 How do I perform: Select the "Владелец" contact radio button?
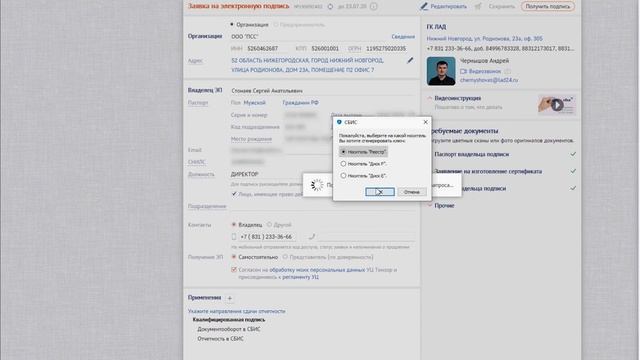(234, 225)
